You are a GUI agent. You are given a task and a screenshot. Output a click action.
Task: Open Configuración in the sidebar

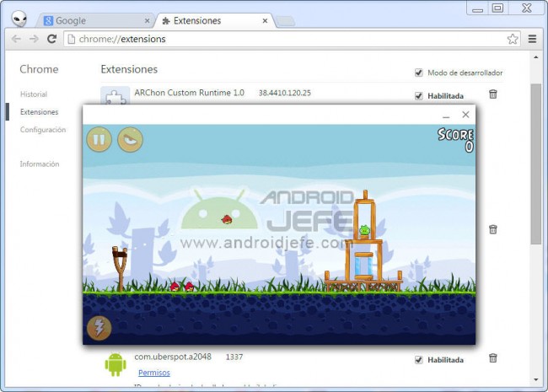43,130
